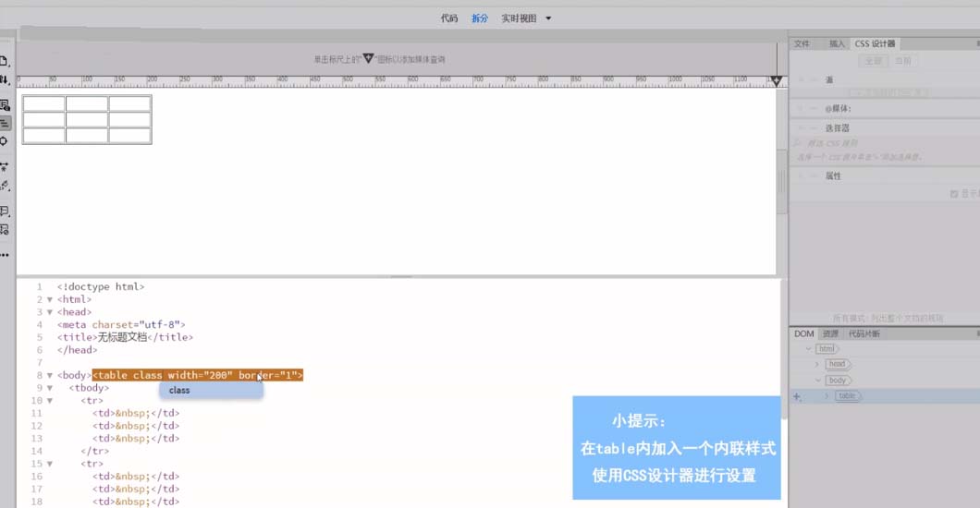Open the 实时视图 dropdown arrow
Viewport: 980px width, 508px height.
pos(548,18)
